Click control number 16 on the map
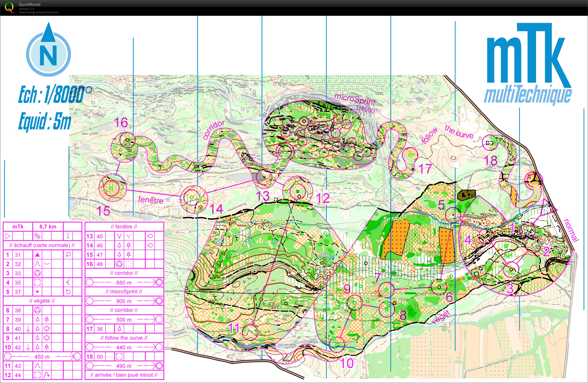 tap(121, 122)
